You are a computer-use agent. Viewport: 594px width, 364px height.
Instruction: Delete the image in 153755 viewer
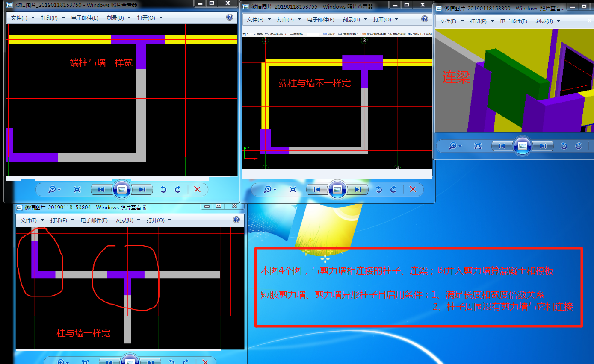(x=413, y=189)
